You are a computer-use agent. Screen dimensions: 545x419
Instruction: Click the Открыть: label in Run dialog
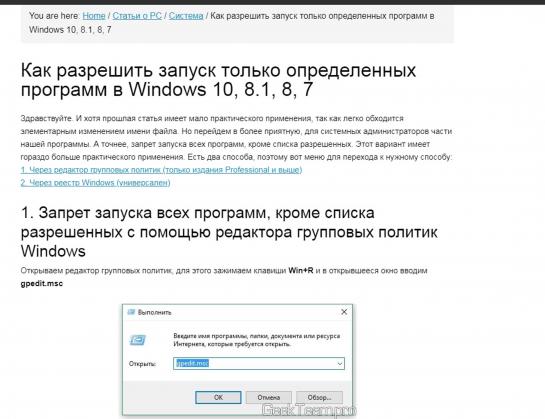142,364
